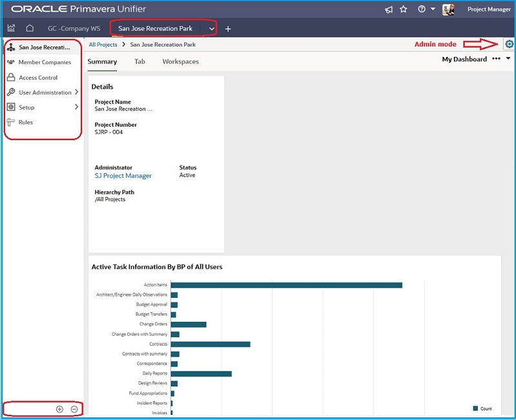Click Architect/Engineer Daily Observations label

pos(132,295)
